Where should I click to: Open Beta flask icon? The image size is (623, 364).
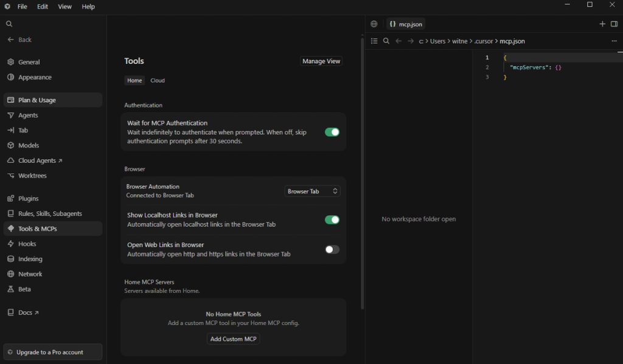(11, 289)
